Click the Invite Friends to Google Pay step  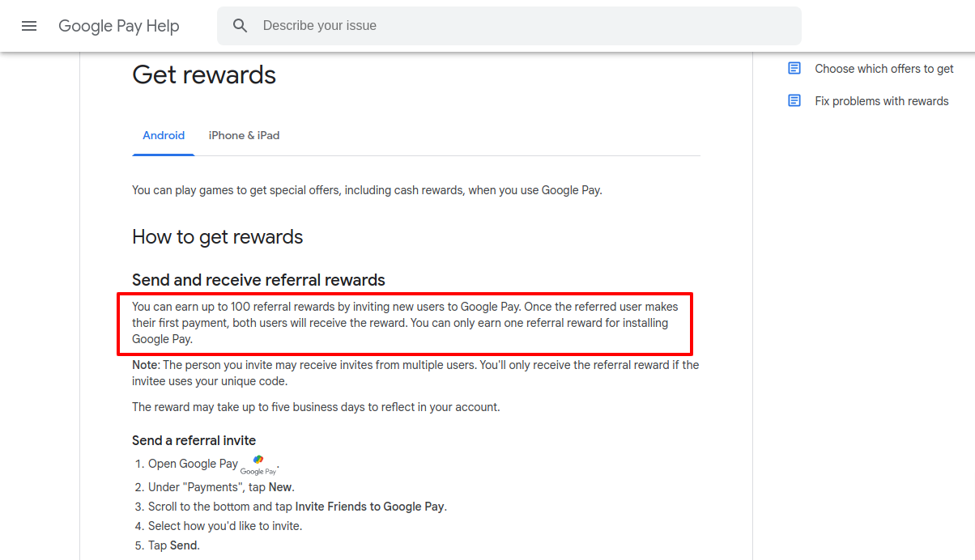[297, 507]
